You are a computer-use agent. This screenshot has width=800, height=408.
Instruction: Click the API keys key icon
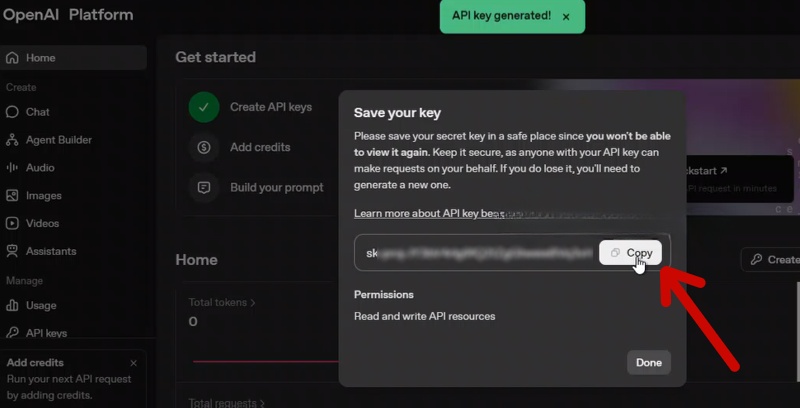coord(12,333)
